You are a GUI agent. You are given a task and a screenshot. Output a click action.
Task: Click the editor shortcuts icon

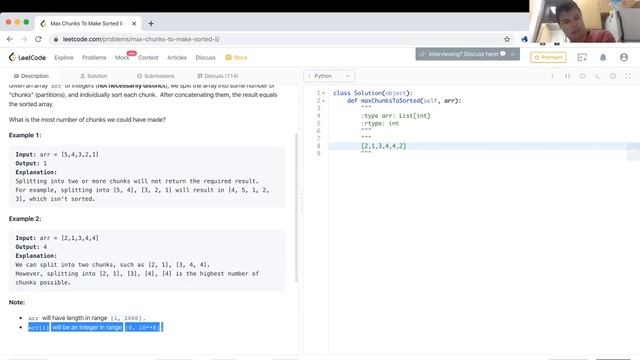coord(598,76)
